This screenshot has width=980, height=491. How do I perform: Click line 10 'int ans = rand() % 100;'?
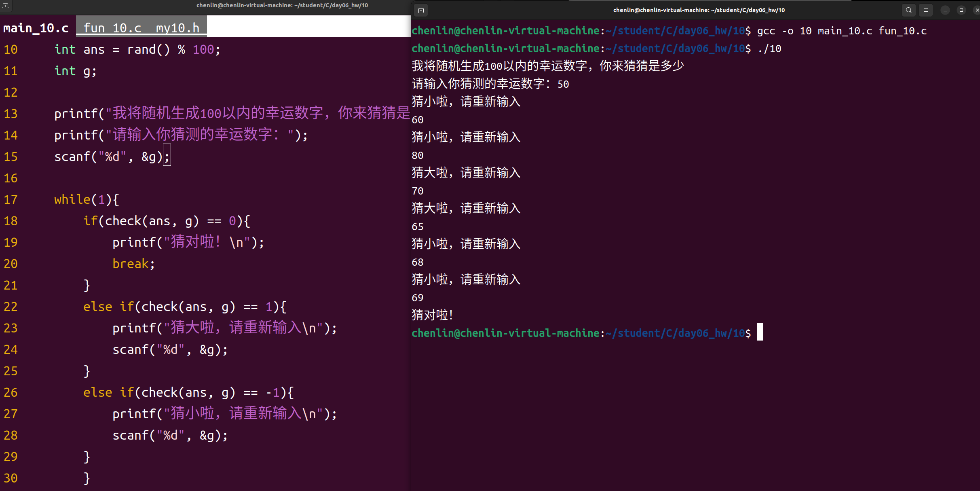137,50
